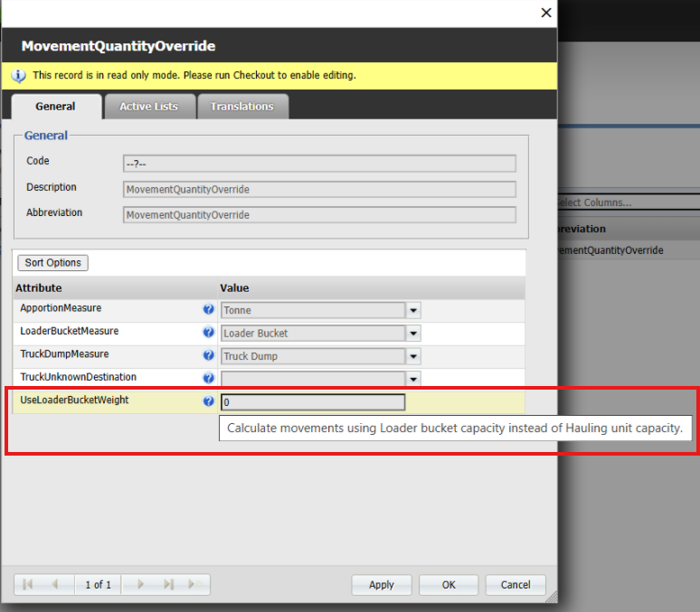Go to first record pager icon
The image size is (700, 612).
pos(28,585)
